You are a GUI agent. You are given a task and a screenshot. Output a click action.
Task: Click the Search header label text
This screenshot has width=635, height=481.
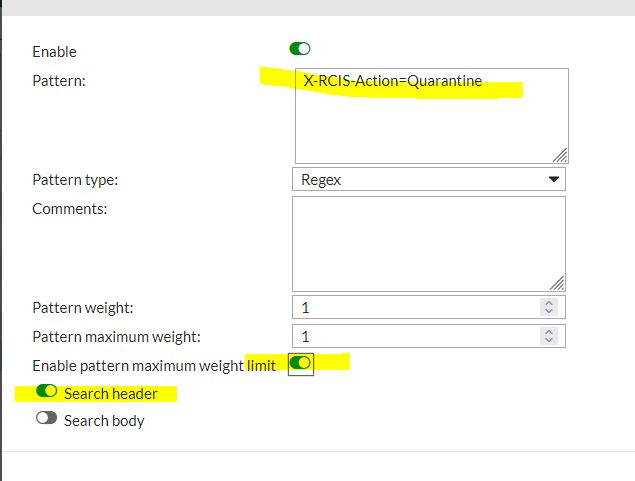point(110,394)
